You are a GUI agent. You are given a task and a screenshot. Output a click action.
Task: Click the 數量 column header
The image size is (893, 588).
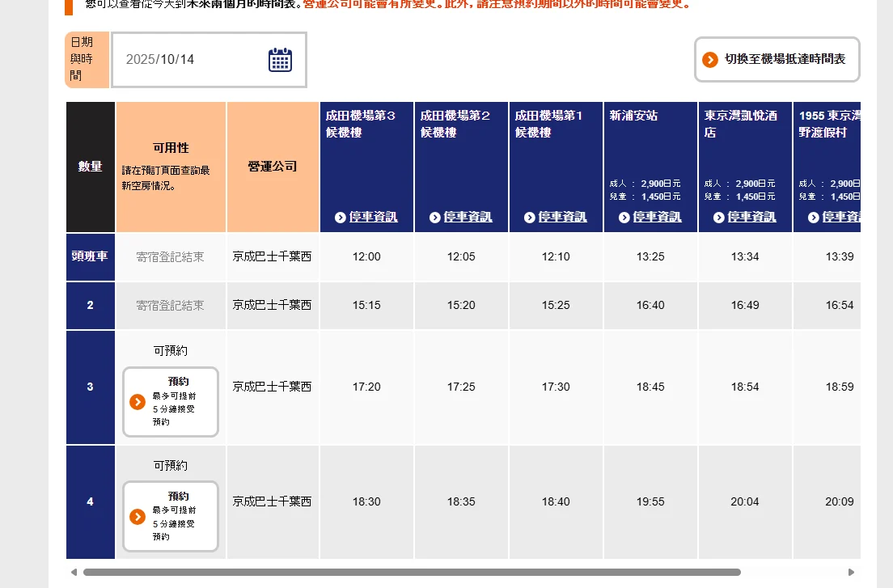[90, 167]
